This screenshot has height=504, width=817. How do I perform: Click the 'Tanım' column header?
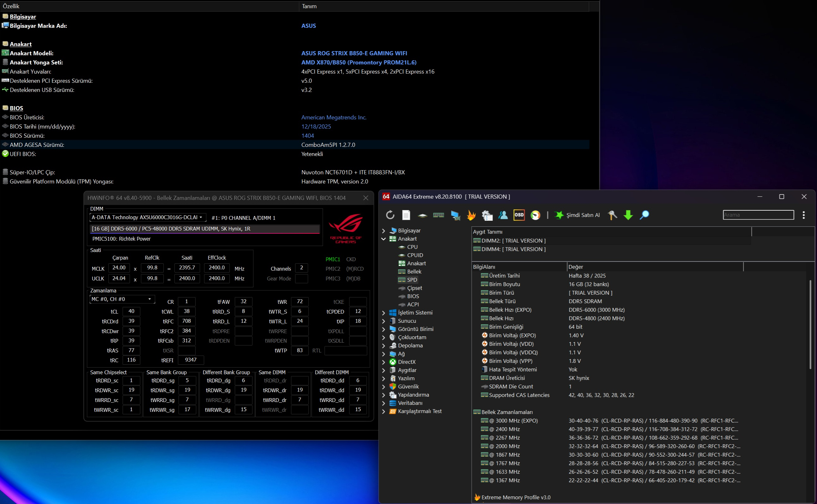[444, 6]
